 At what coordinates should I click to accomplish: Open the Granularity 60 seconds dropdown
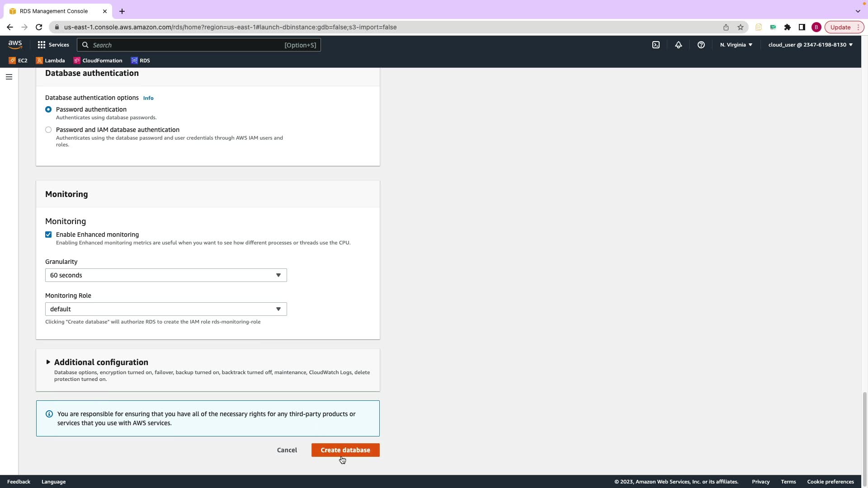[165, 275]
